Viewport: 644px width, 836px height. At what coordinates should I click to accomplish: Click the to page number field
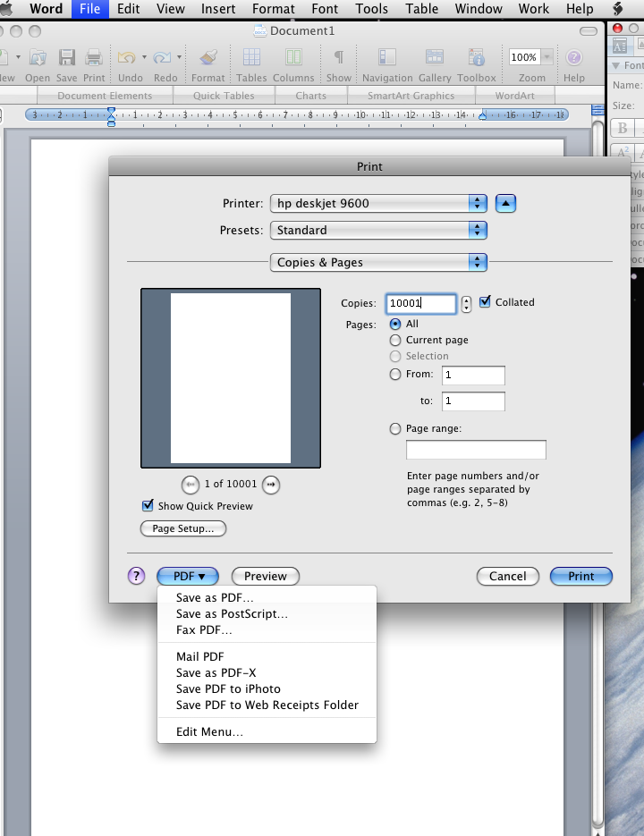point(473,401)
